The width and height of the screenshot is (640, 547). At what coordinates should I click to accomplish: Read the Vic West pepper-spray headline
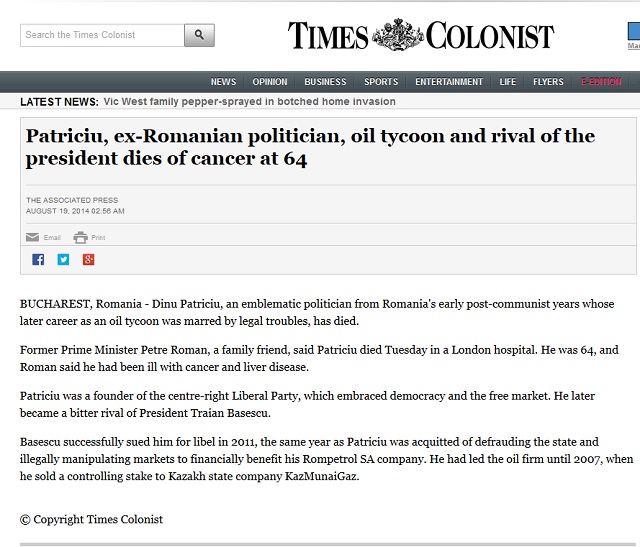point(249,101)
